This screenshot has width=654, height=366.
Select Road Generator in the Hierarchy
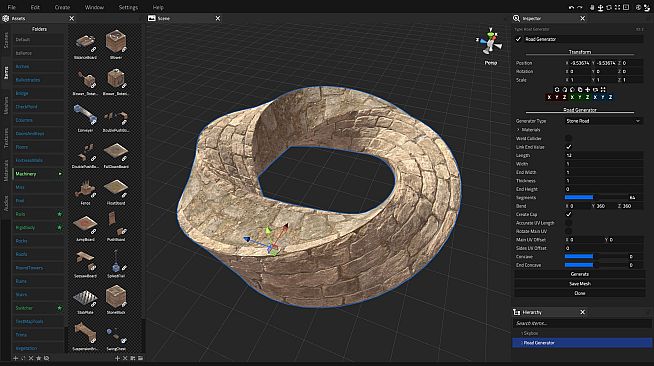coord(581,343)
